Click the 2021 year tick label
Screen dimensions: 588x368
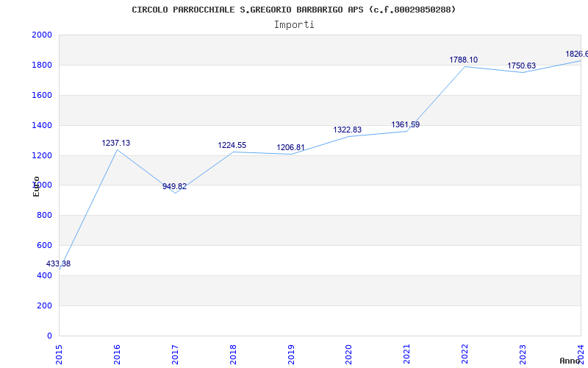pyautogui.click(x=406, y=353)
